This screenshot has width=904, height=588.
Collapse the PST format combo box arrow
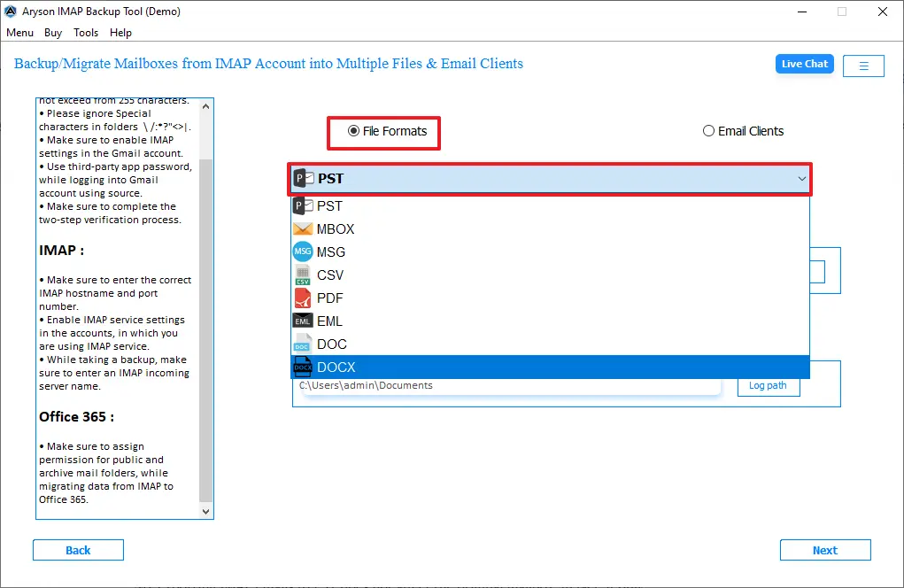click(x=801, y=179)
